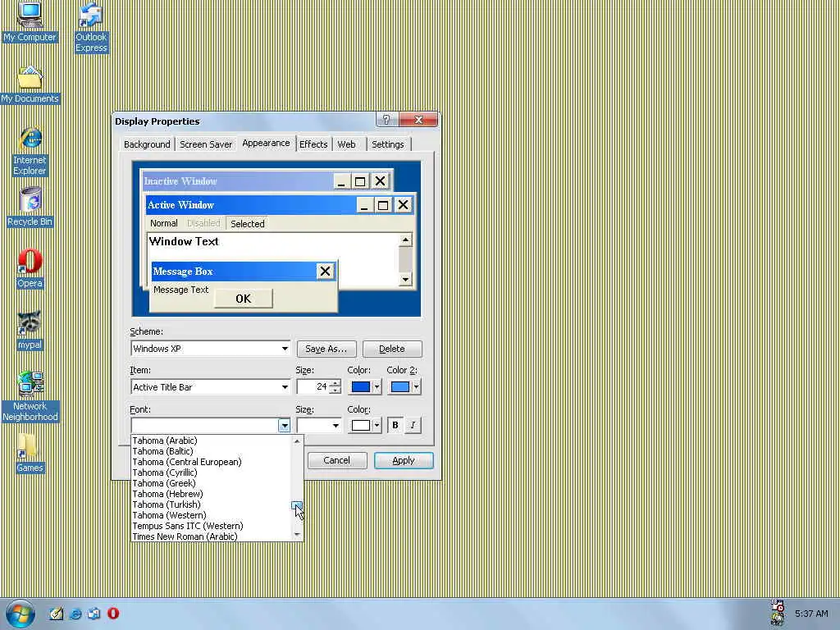This screenshot has height=630, width=840.
Task: Launch Opera from desktop shortcut
Action: 30,268
